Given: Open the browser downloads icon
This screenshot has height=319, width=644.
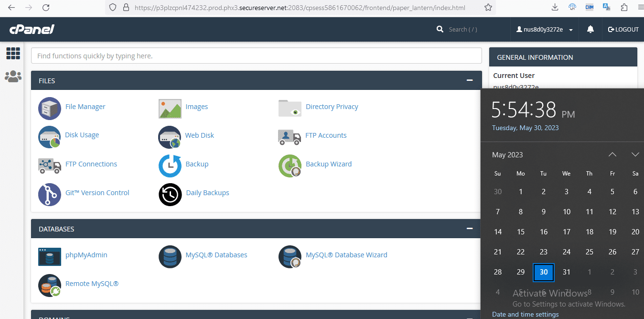Looking at the screenshot, I should (555, 8).
